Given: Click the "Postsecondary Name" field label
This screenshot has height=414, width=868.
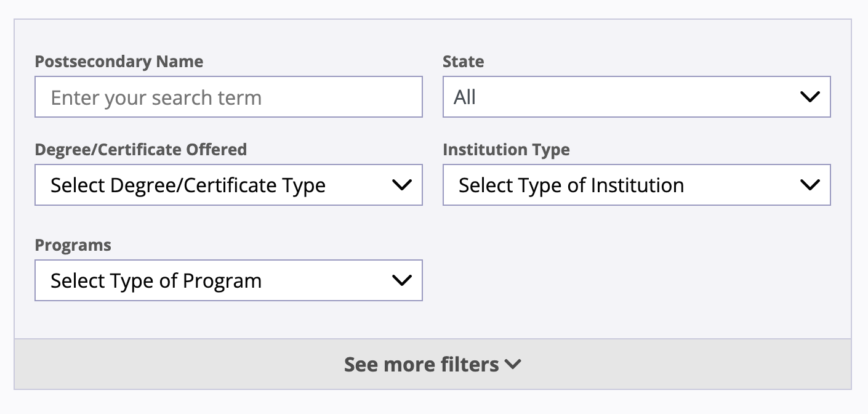Looking at the screenshot, I should pyautogui.click(x=119, y=62).
